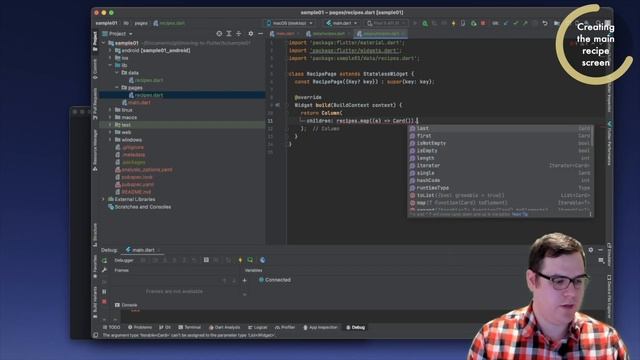
Task: Open the wrench settings in Debug panel
Action: pos(104,270)
